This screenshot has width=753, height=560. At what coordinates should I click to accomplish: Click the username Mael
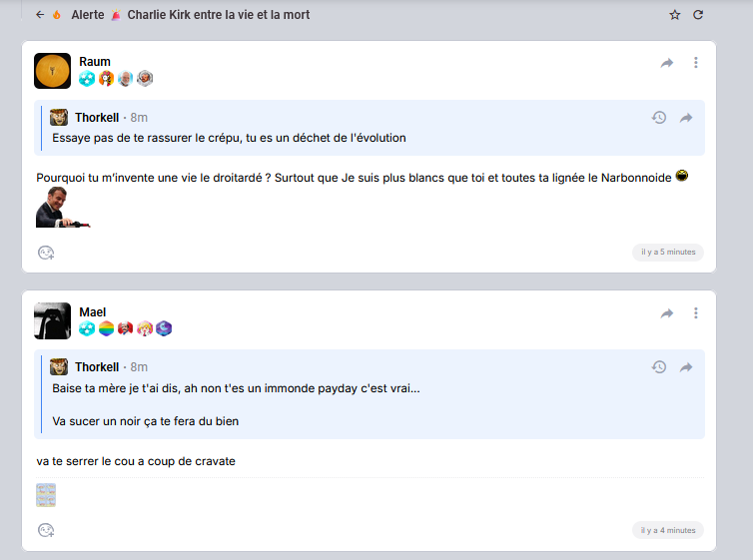93,312
